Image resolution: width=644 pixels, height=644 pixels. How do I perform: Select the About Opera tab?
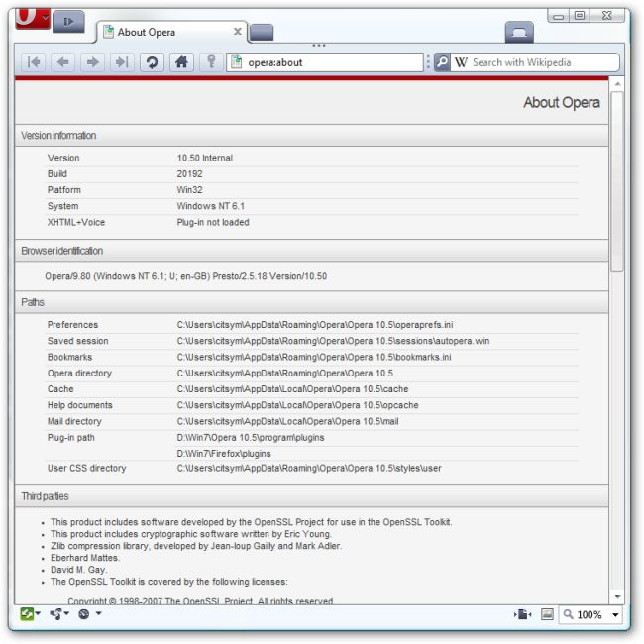tap(171, 32)
